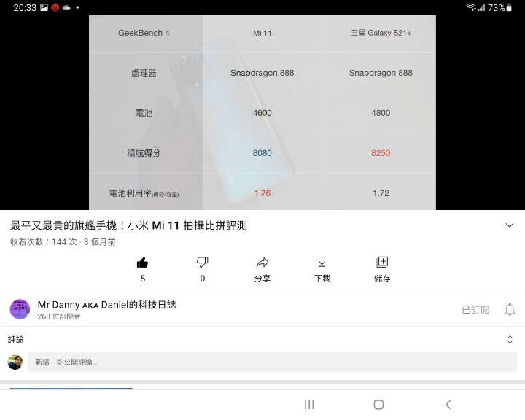Screen dimensions: 525x420
Task: Tap the dislike count 0
Action: pos(203,279)
